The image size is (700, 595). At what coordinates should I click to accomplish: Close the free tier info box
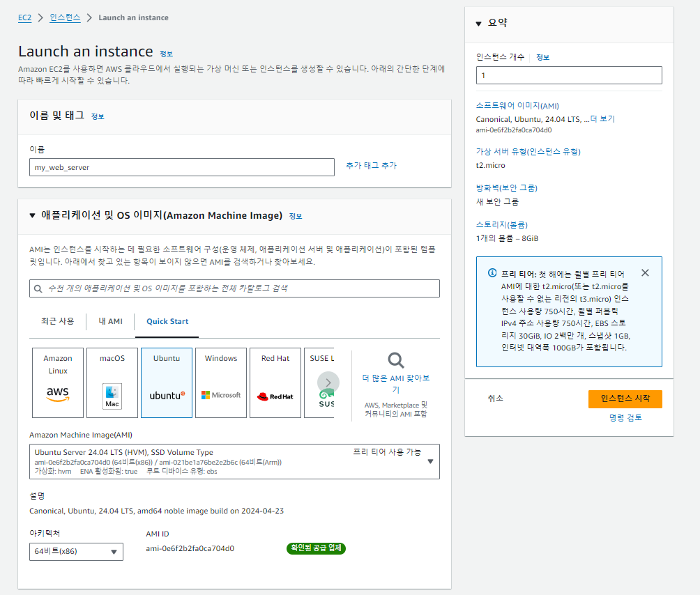(645, 273)
